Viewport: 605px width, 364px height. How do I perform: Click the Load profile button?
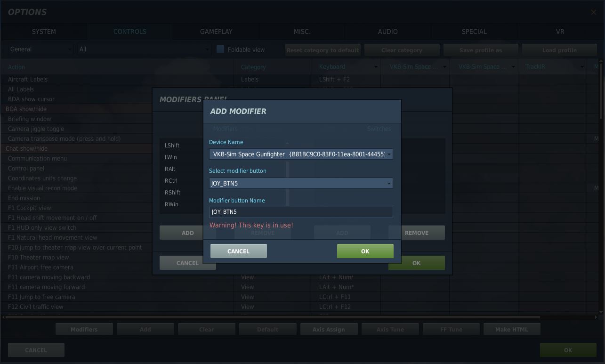tap(559, 50)
